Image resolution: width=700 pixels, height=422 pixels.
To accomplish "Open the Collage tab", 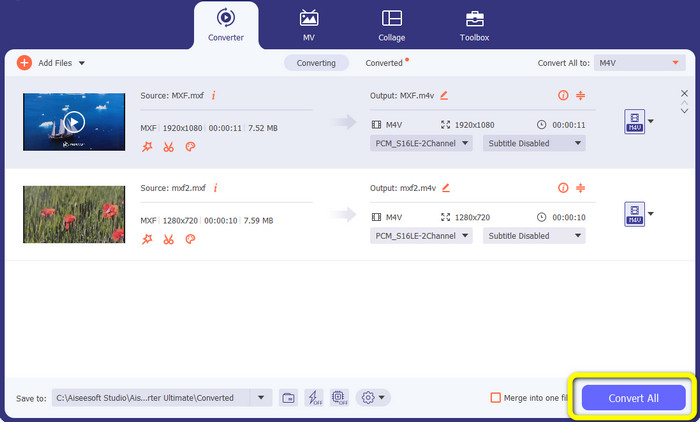I will point(392,25).
